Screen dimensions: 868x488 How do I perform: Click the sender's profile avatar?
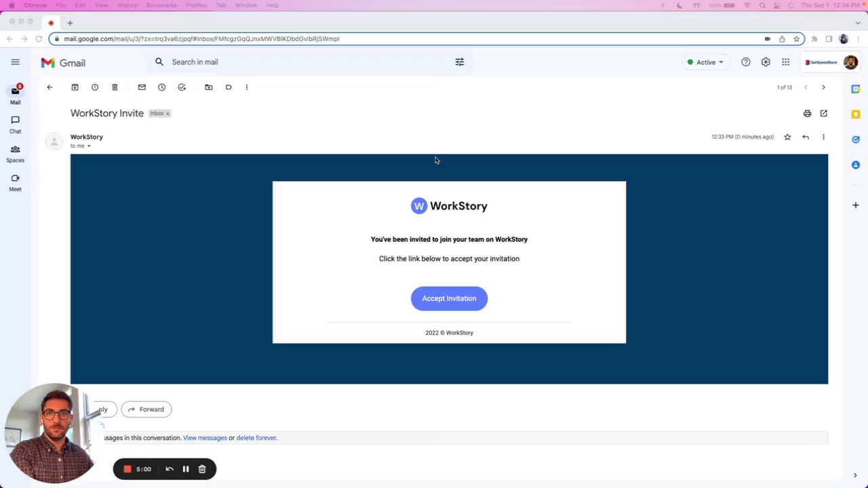54,141
